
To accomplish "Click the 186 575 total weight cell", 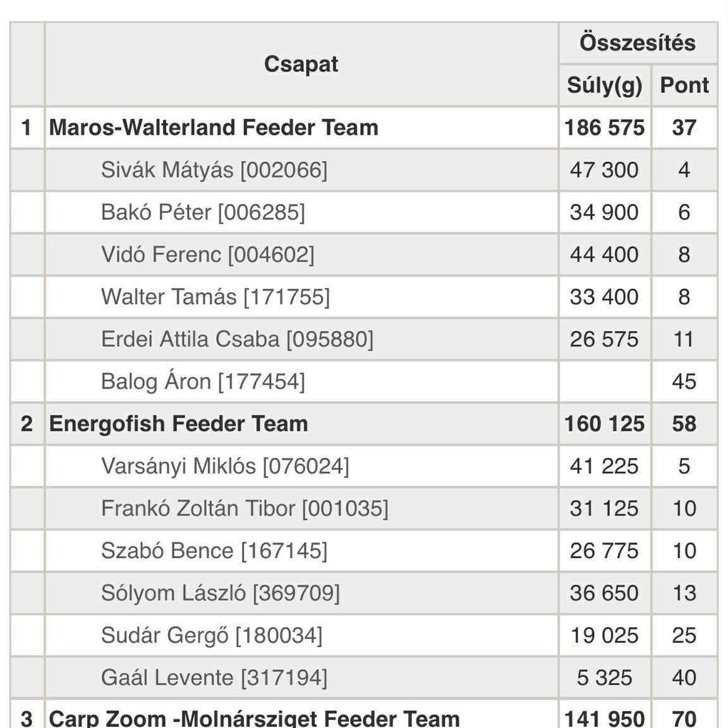I will pyautogui.click(x=605, y=128).
